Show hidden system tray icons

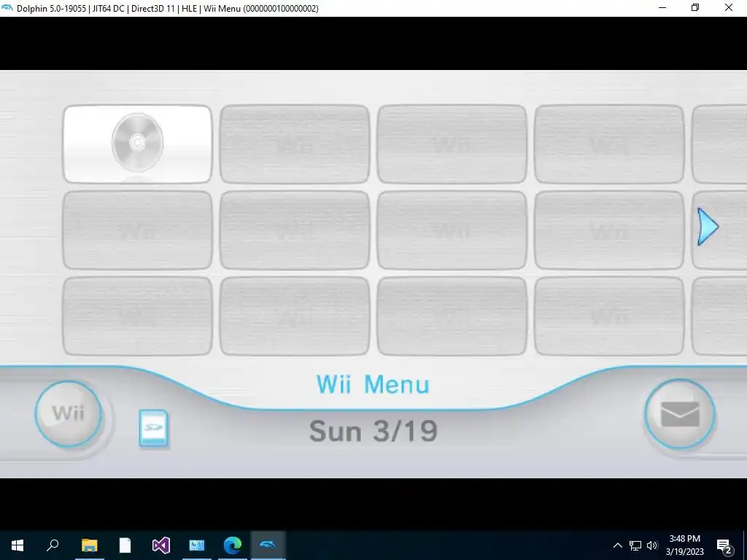[x=617, y=545]
